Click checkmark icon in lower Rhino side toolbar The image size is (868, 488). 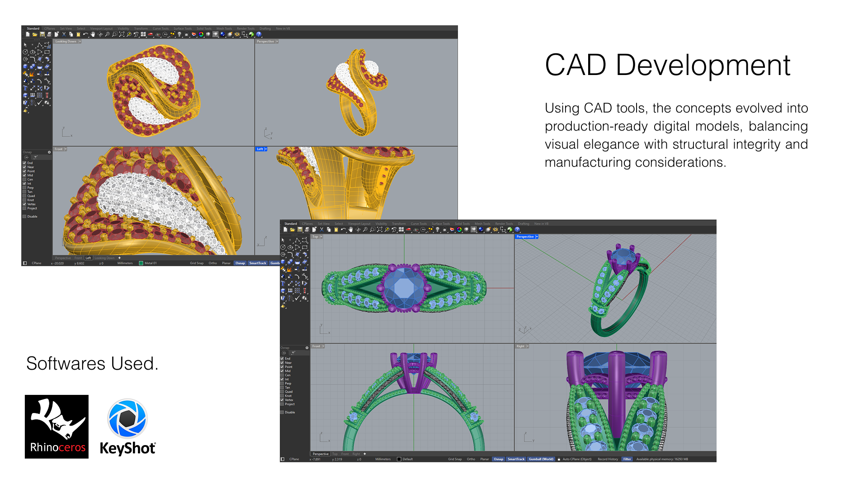coord(297,298)
